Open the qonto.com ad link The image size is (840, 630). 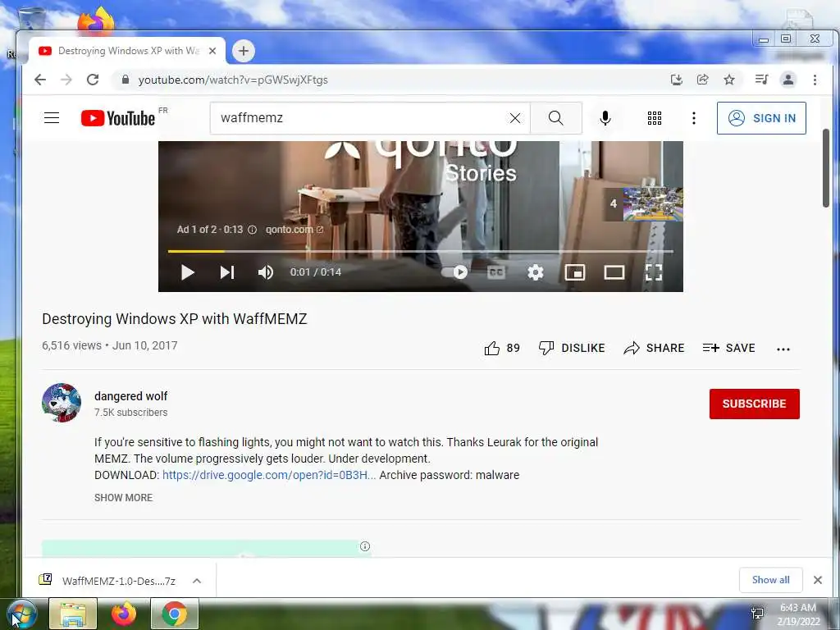[294, 230]
